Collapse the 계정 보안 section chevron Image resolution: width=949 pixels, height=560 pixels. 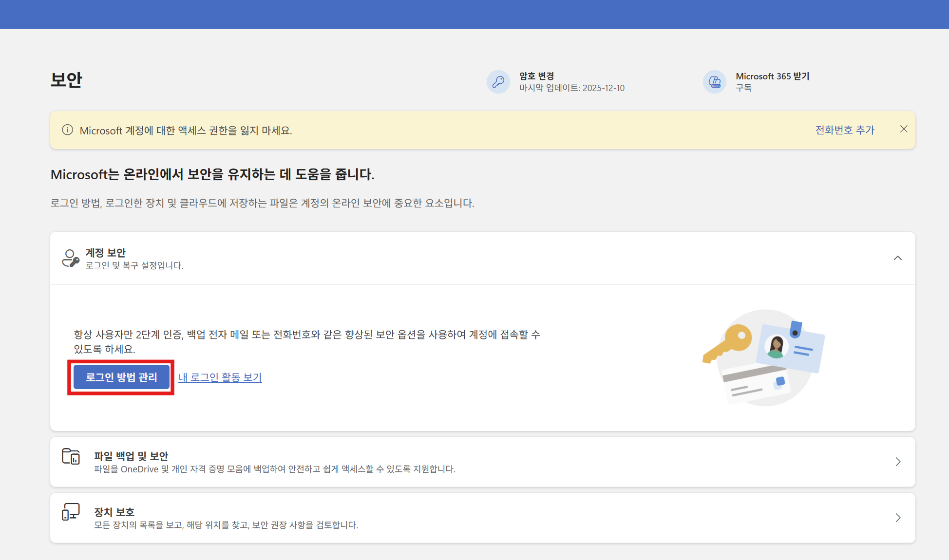tap(897, 258)
